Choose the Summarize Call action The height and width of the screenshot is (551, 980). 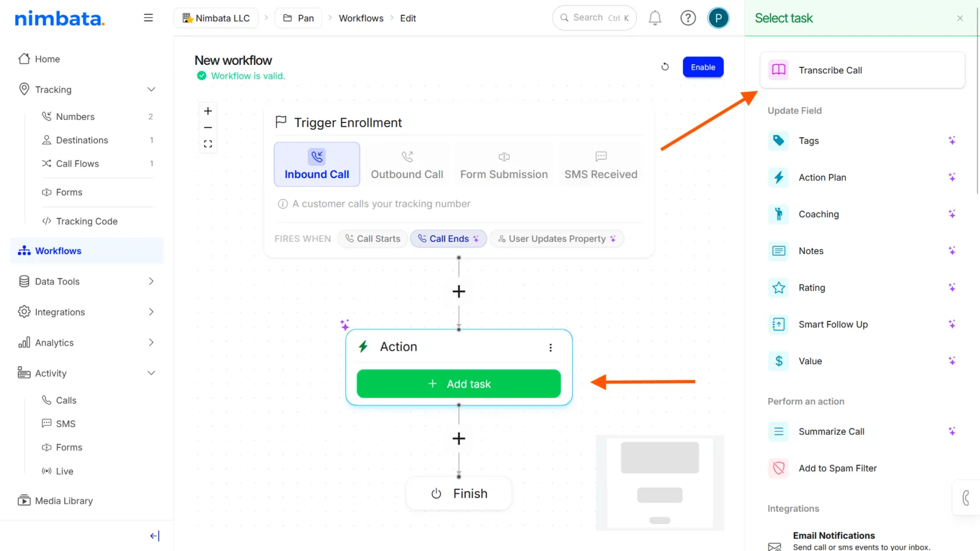862,432
